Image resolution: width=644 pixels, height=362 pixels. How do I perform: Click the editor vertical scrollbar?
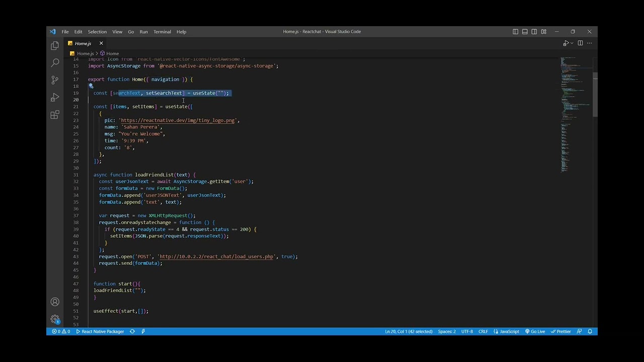[595, 95]
